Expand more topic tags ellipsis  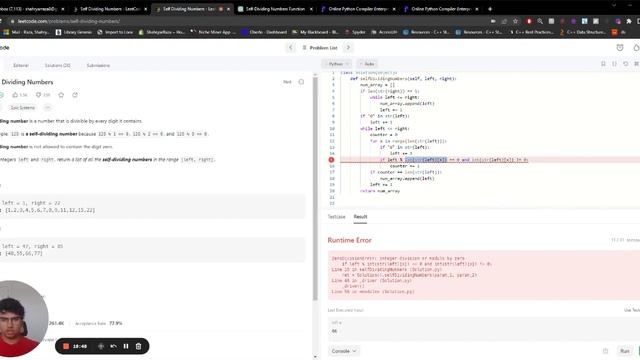coord(47,108)
